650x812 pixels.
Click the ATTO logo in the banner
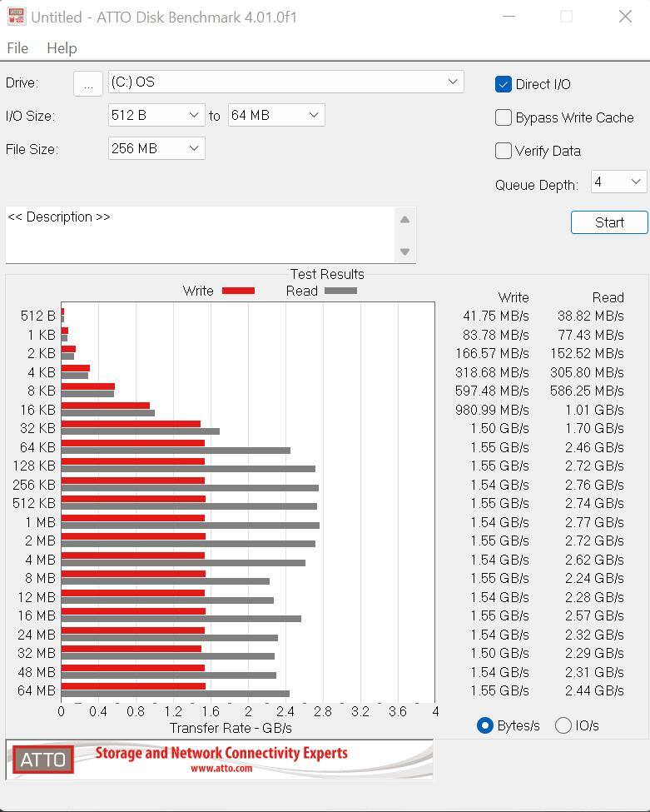point(43,760)
